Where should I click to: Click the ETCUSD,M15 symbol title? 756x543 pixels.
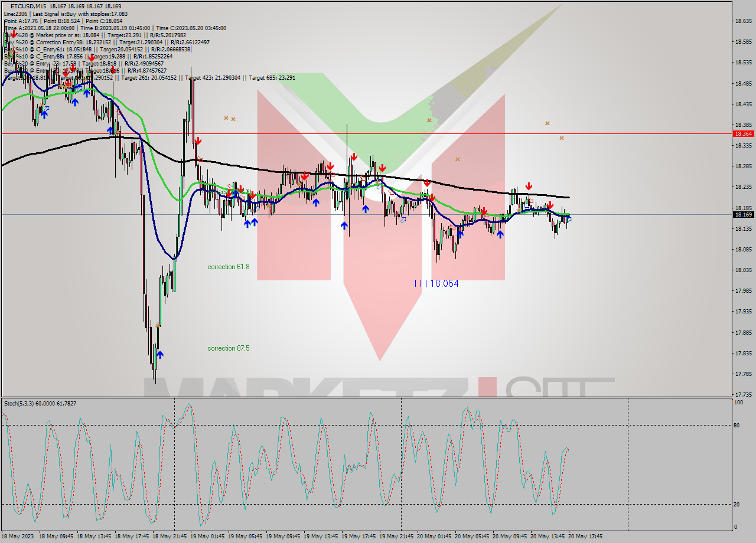click(x=29, y=6)
